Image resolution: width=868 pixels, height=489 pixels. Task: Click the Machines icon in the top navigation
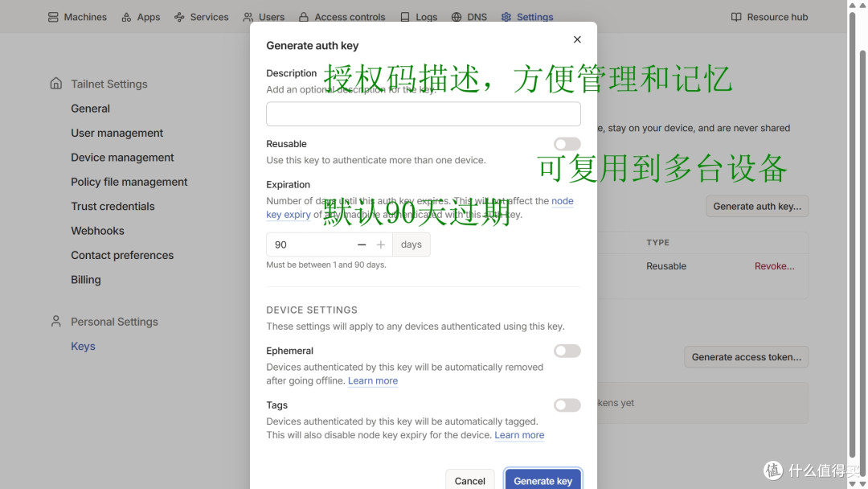click(x=53, y=17)
